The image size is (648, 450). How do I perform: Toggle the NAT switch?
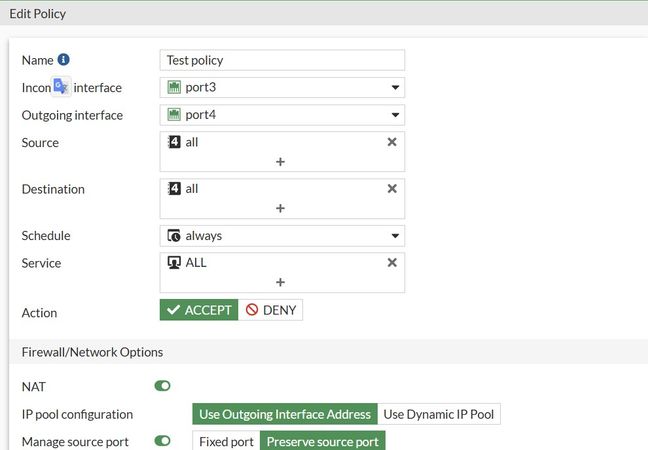point(162,385)
